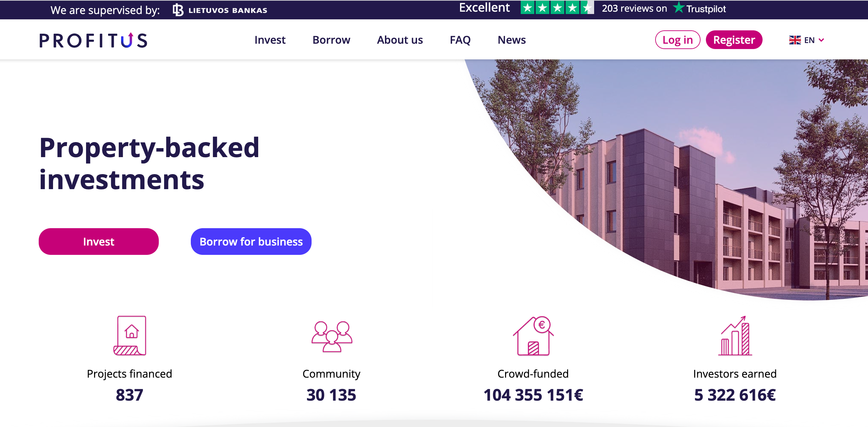Click the Investors earned chart icon
The width and height of the screenshot is (868, 427).
pyautogui.click(x=735, y=335)
